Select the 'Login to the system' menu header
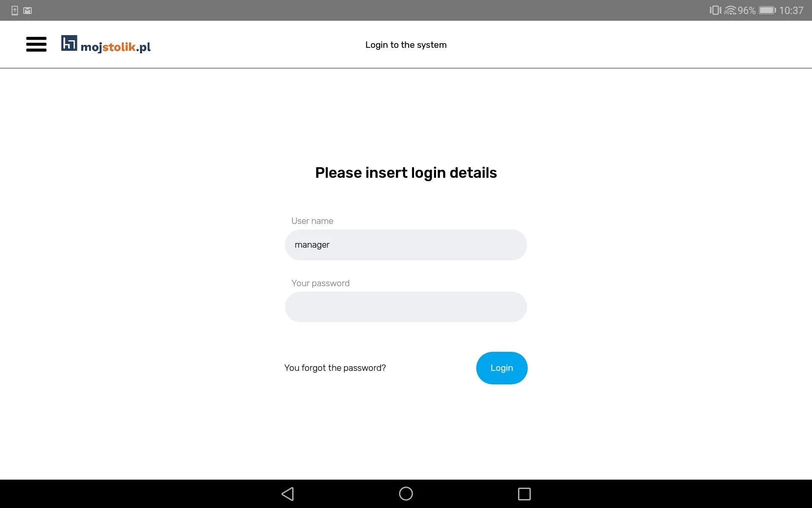Screen dimensions: 812x508 pos(406,44)
